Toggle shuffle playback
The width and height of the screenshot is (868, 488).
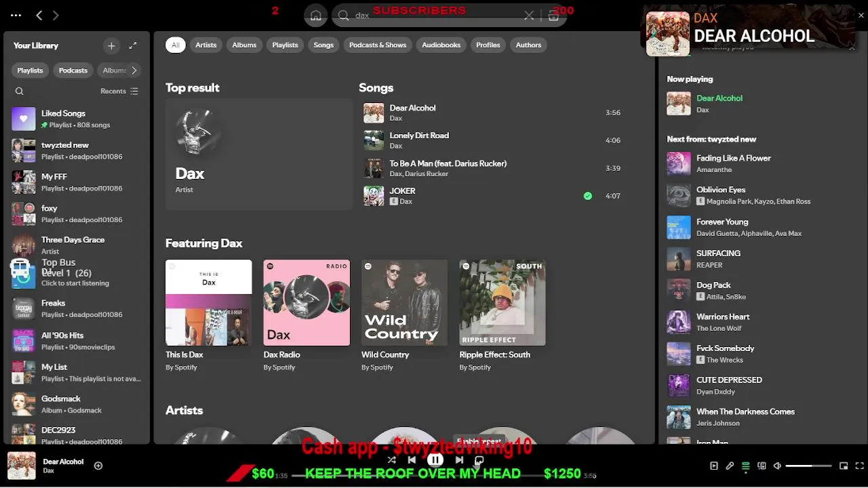391,460
